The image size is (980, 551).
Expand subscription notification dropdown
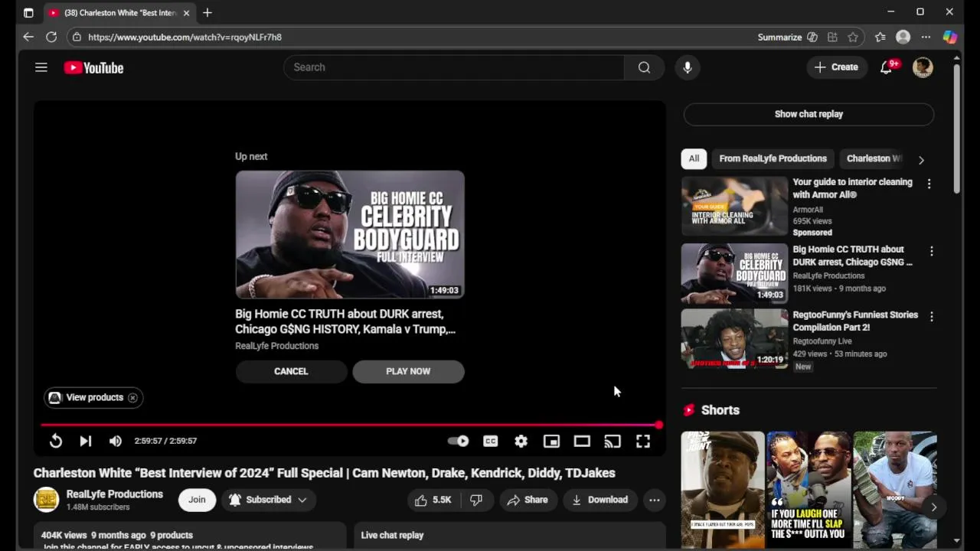pyautogui.click(x=269, y=500)
